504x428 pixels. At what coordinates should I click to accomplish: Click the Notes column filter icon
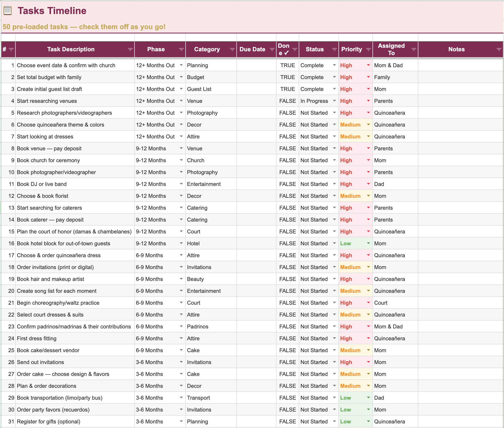[499, 49]
